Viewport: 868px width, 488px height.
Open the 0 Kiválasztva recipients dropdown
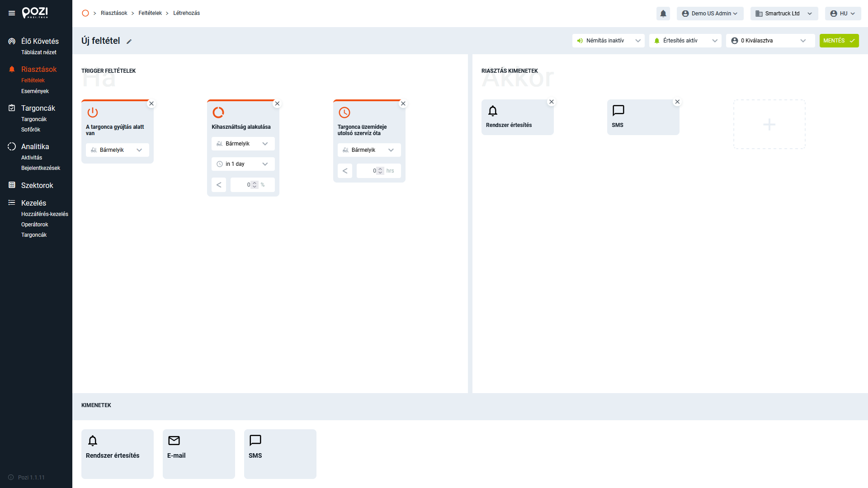coord(770,41)
